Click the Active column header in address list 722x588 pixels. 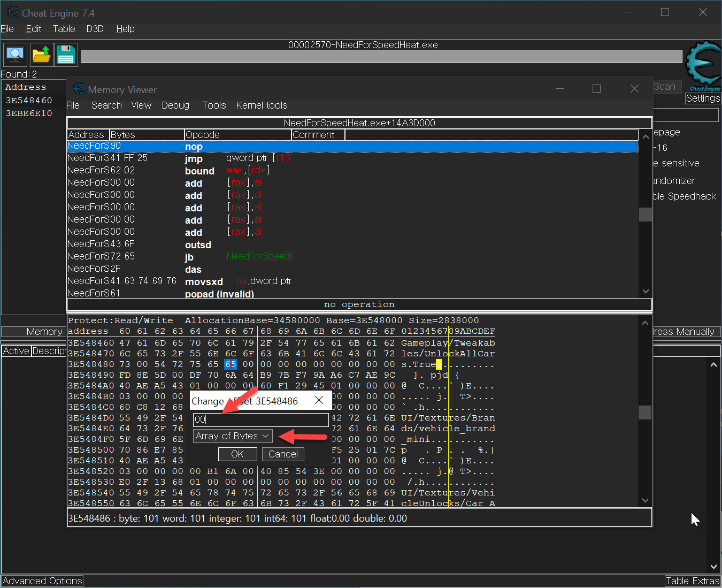(x=16, y=351)
